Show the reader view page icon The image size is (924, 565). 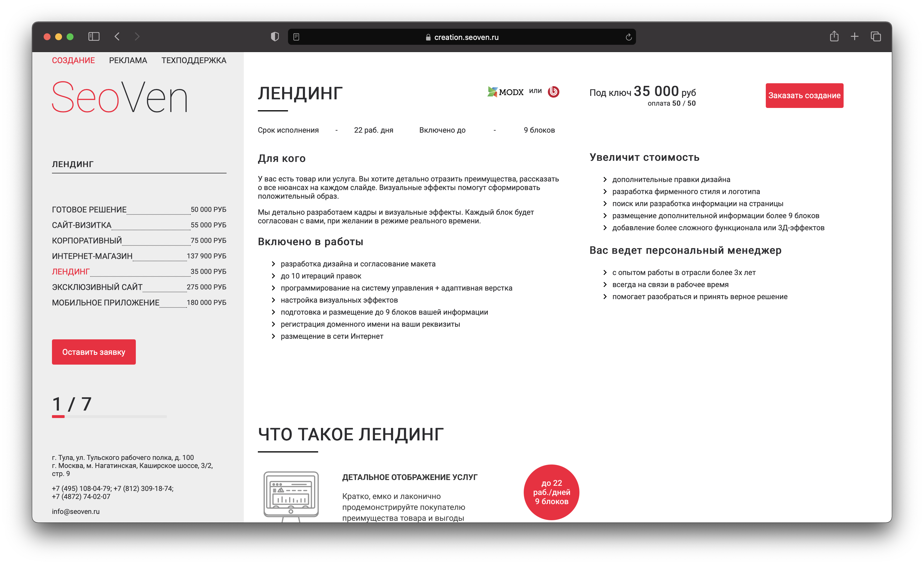tap(296, 37)
